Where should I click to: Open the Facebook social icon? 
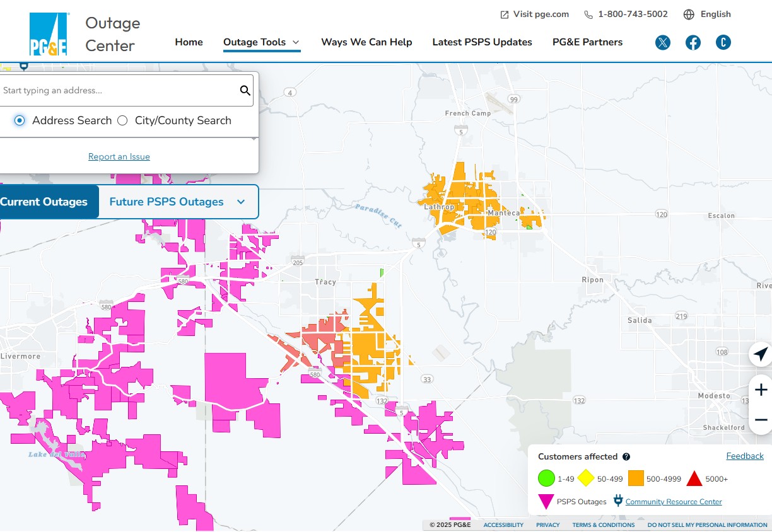tap(693, 43)
